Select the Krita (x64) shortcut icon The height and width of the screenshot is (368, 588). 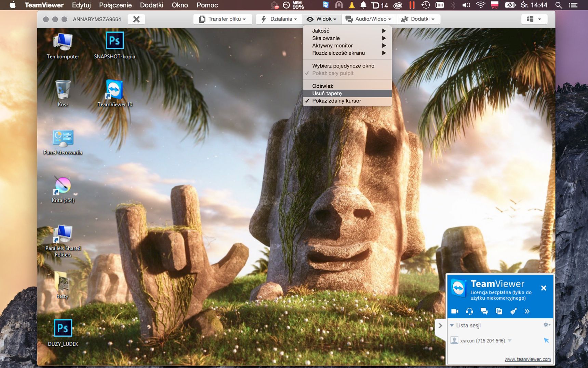click(63, 190)
